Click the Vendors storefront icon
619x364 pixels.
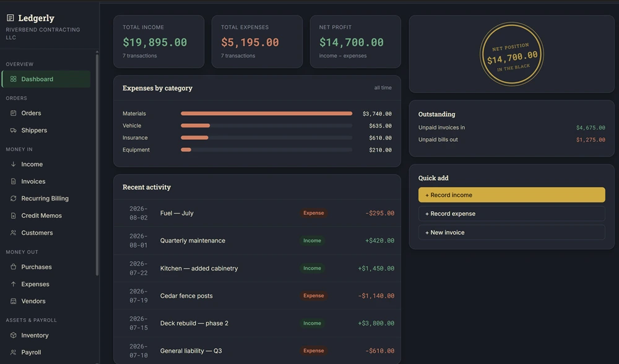14,301
